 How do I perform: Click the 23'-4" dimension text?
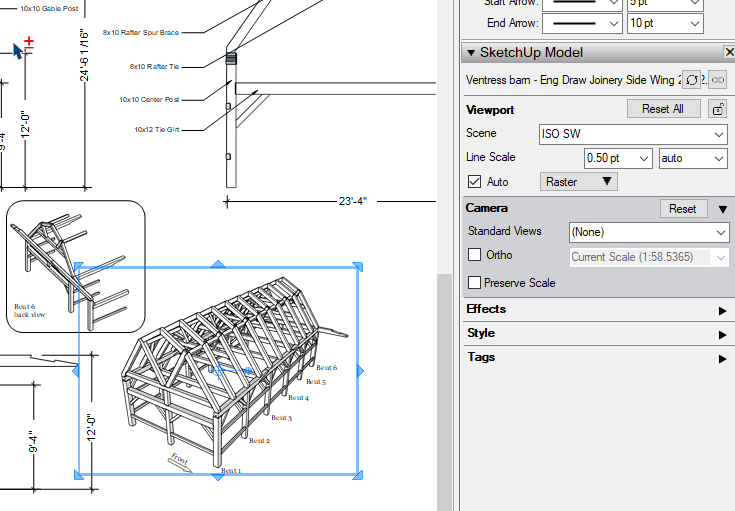pyautogui.click(x=352, y=201)
